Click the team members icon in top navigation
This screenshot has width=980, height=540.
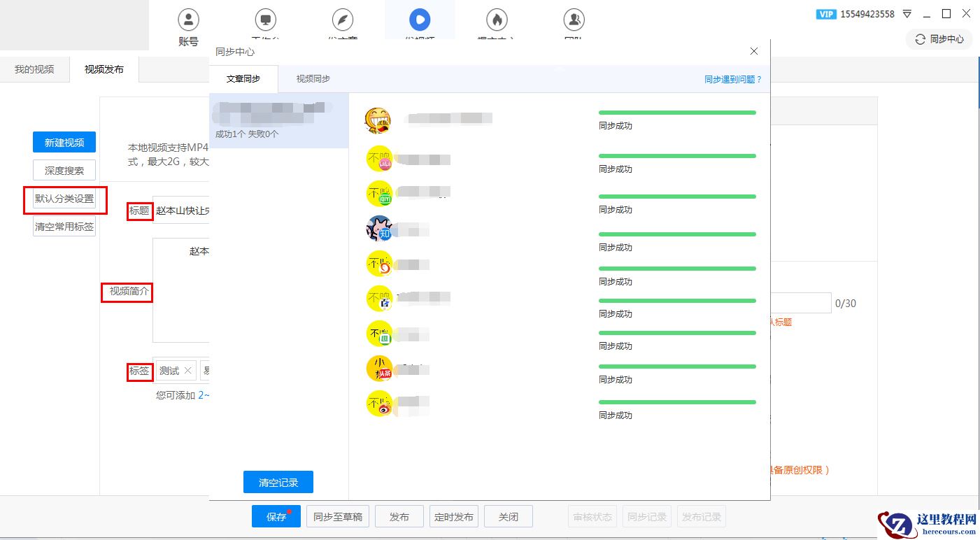[574, 20]
